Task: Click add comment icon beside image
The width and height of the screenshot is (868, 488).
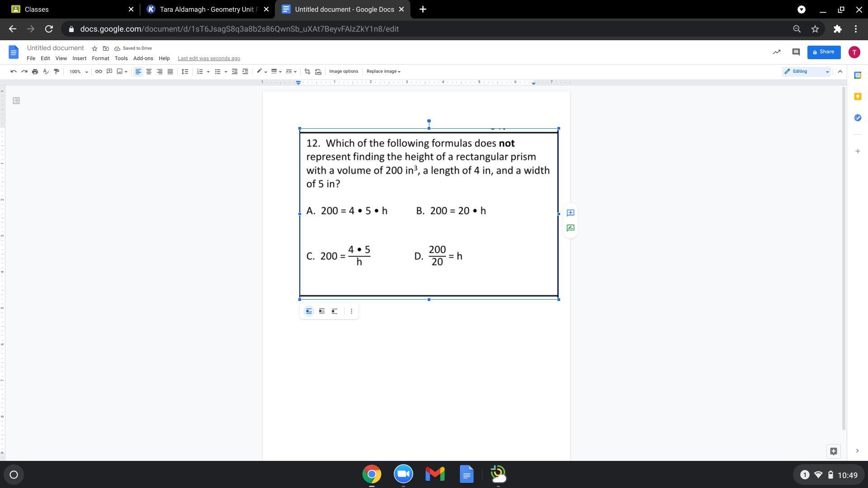Action: click(571, 213)
